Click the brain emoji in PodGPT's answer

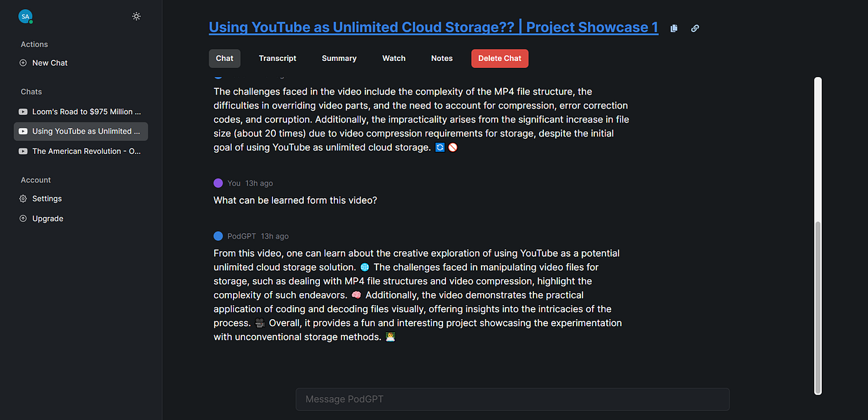(356, 295)
